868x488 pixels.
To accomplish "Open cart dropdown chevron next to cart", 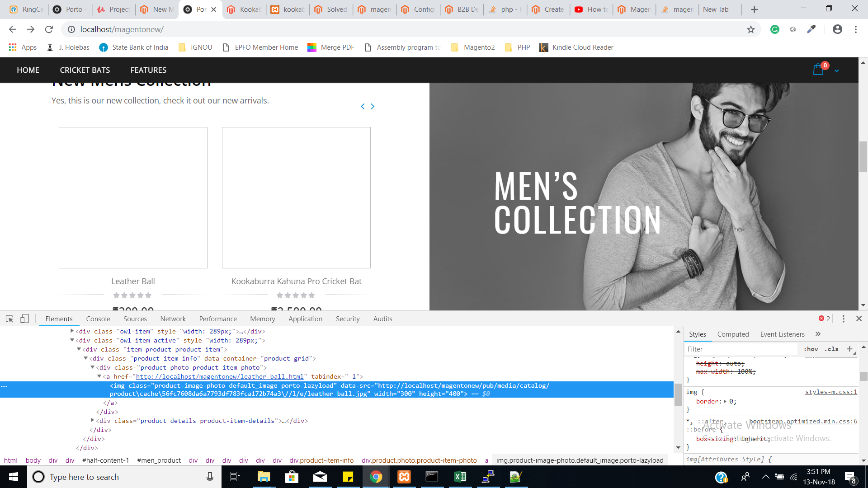I will [837, 70].
